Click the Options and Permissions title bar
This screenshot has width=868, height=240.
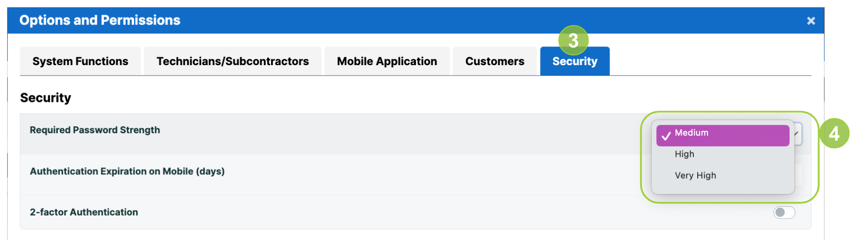416,21
